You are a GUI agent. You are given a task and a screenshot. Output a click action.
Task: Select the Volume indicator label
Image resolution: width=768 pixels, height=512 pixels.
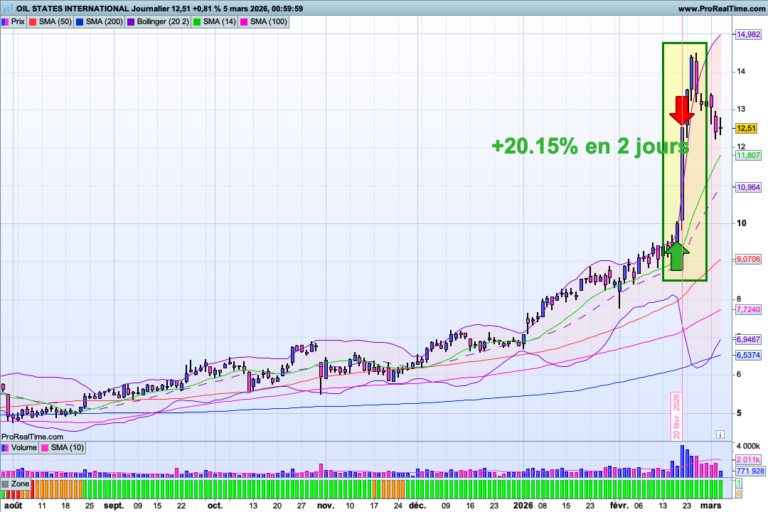(23, 447)
